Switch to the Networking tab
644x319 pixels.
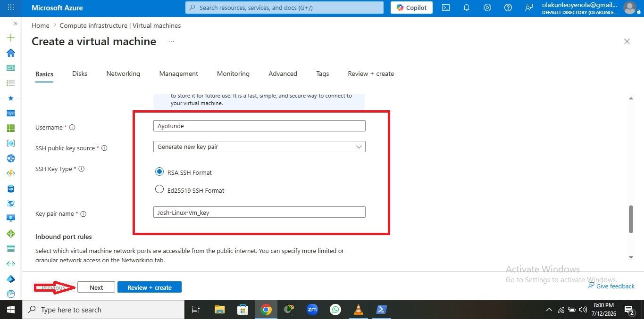123,74
